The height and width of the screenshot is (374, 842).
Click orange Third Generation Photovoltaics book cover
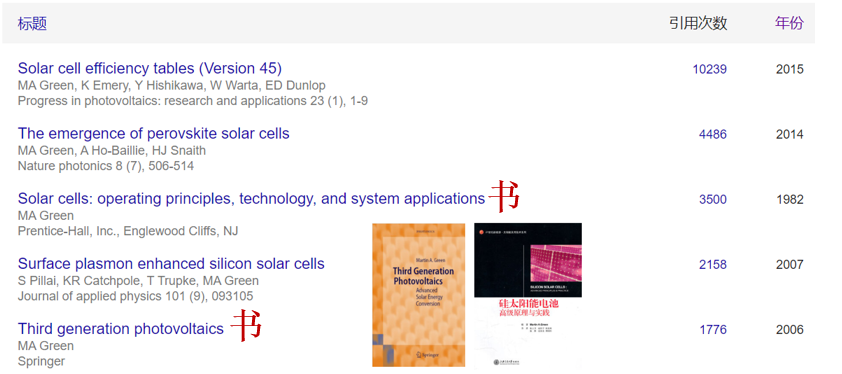tap(419, 295)
